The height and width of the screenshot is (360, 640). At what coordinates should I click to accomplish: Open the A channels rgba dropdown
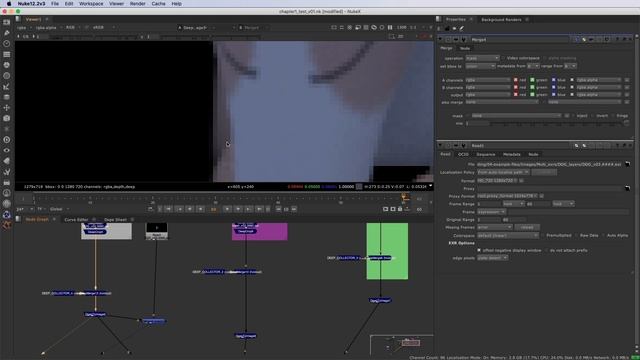[488, 80]
